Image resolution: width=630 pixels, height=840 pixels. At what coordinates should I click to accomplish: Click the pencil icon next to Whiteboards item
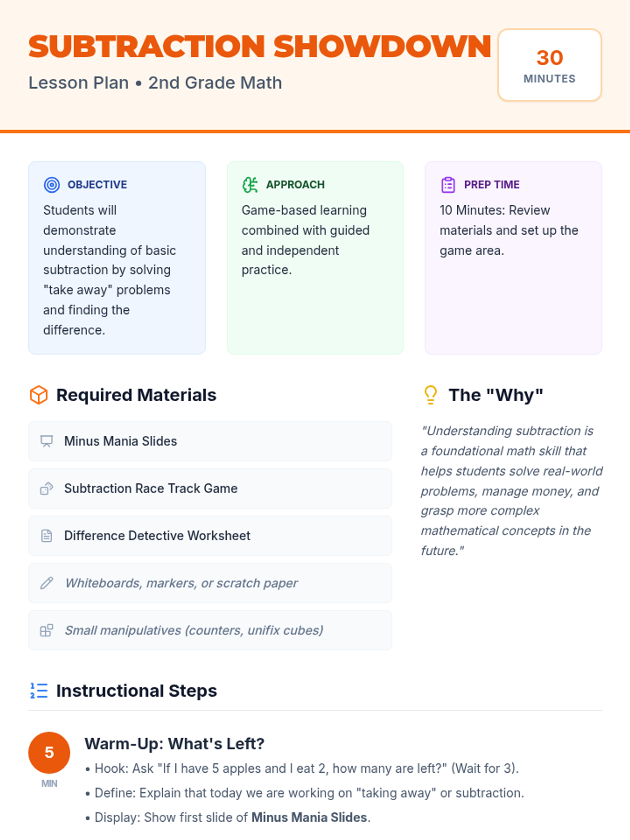47,583
